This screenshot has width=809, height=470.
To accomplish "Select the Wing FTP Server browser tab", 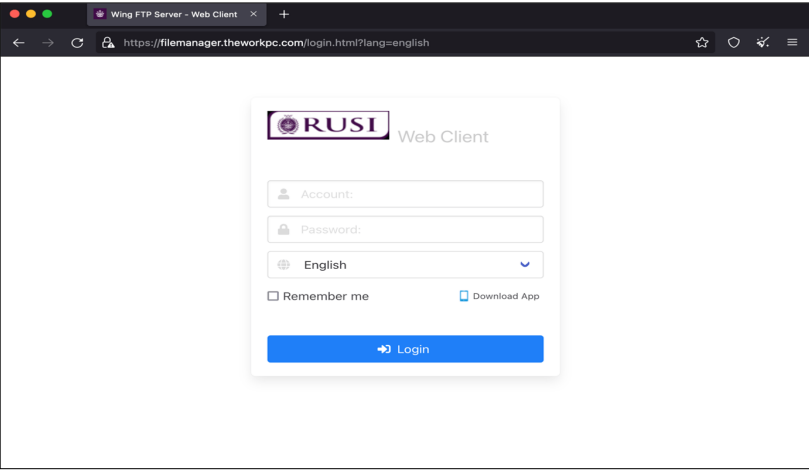I will (x=173, y=14).
